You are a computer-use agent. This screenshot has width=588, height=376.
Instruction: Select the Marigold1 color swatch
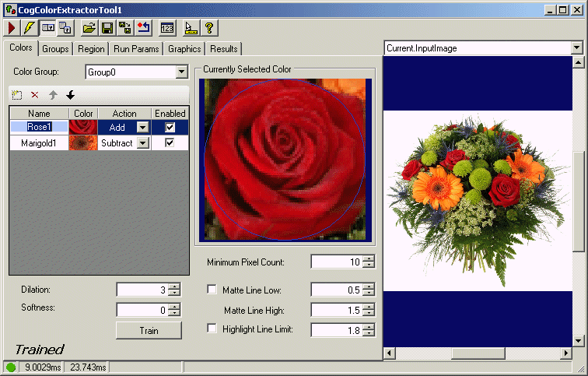83,143
